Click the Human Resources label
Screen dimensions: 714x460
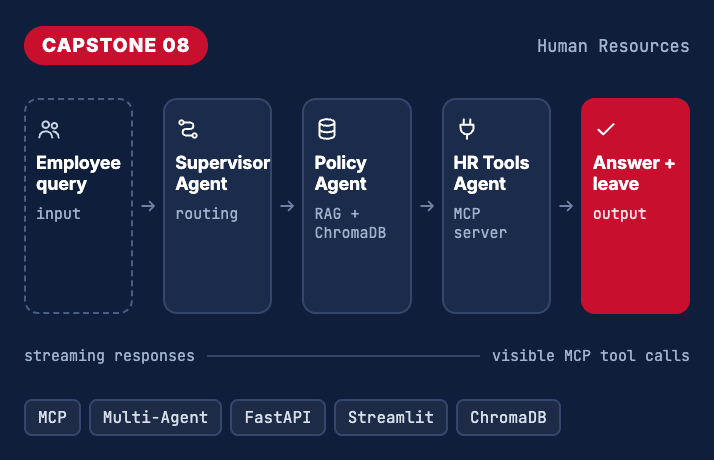(x=613, y=46)
